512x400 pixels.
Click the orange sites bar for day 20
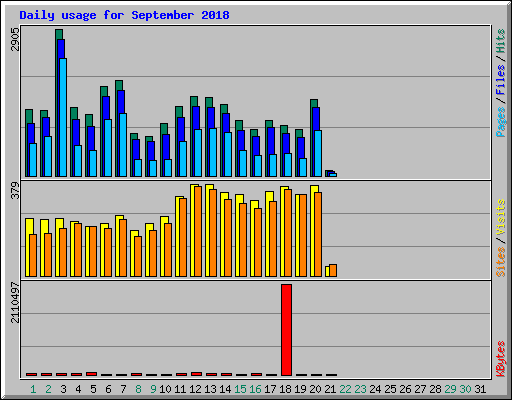point(318,234)
